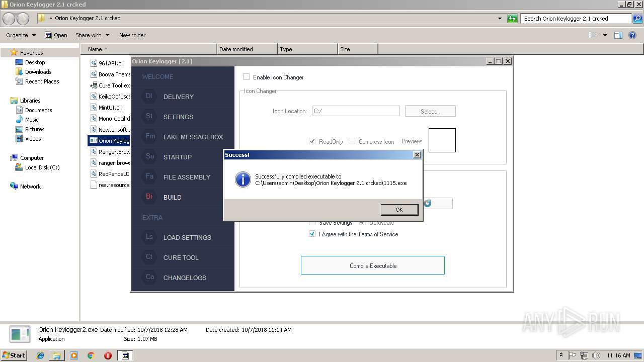The height and width of the screenshot is (362, 644).
Task: Open the Settings sidebar icon 'St'
Action: coord(149,116)
